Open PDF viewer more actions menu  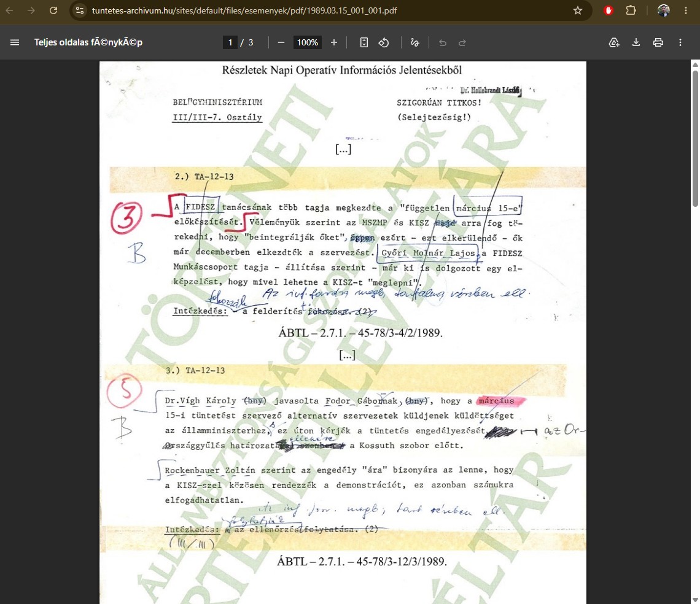680,42
